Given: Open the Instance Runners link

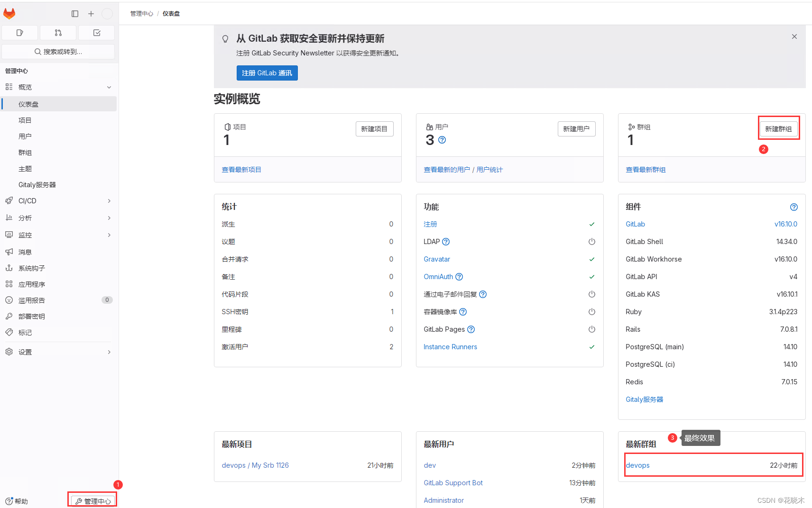Looking at the screenshot, I should (x=450, y=347).
